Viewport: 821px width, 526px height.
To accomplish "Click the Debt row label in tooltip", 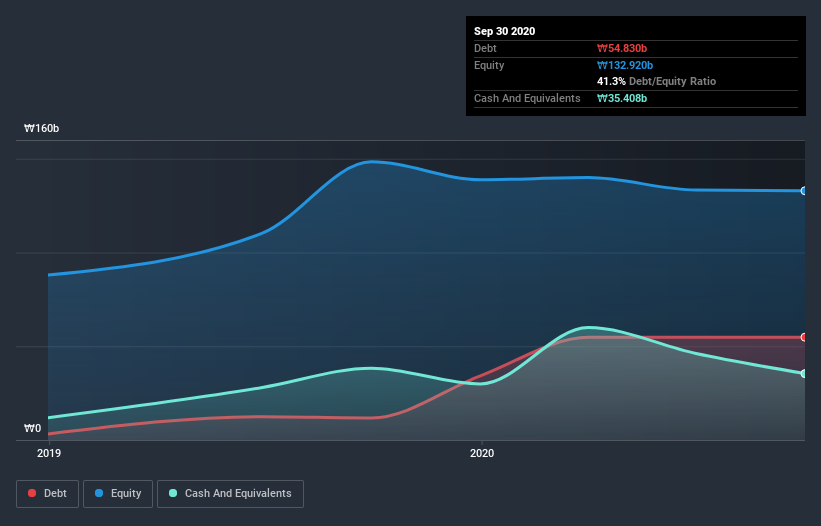I will click(485, 48).
